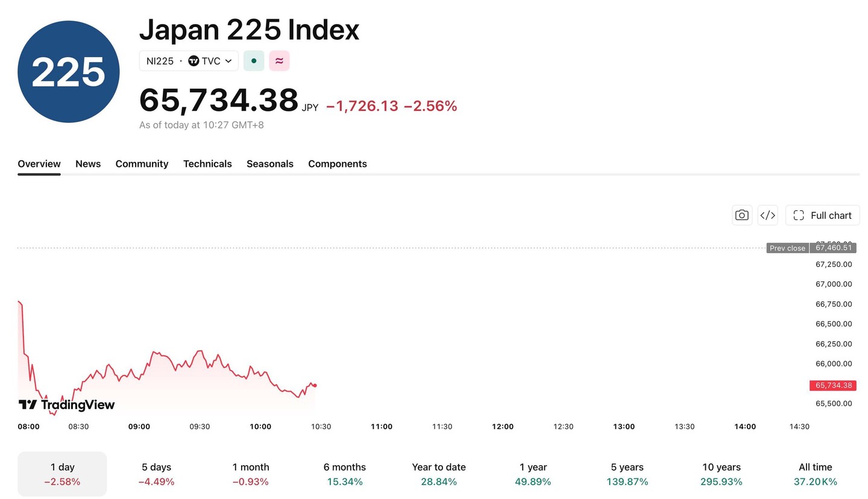
Task: Open the NI225 TVC symbol dropdown
Action: coord(189,61)
